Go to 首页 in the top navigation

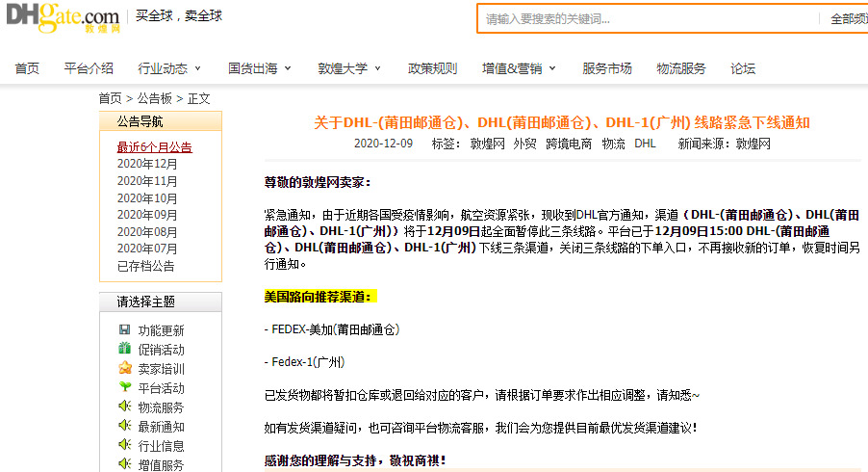[x=27, y=68]
